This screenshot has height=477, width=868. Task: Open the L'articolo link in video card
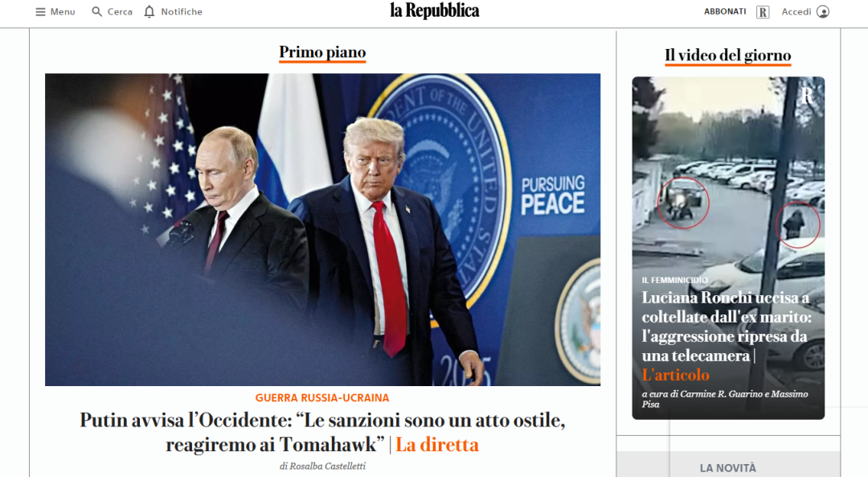pyautogui.click(x=675, y=375)
